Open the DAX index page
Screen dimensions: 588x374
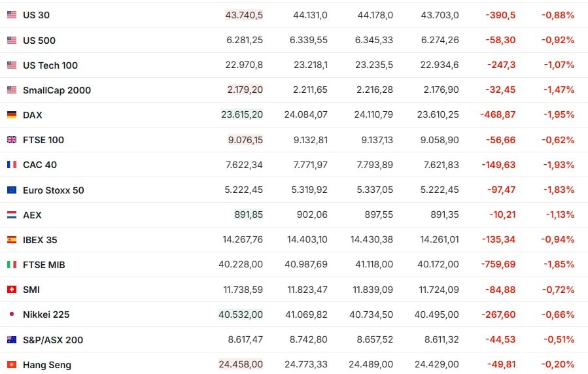point(32,114)
